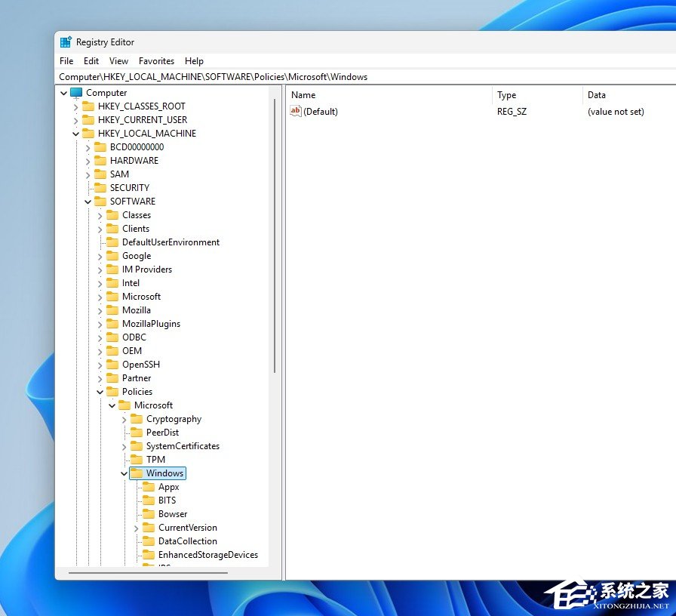Collapse the Policies key chevron
Screen dimensions: 676x616
coord(100,392)
